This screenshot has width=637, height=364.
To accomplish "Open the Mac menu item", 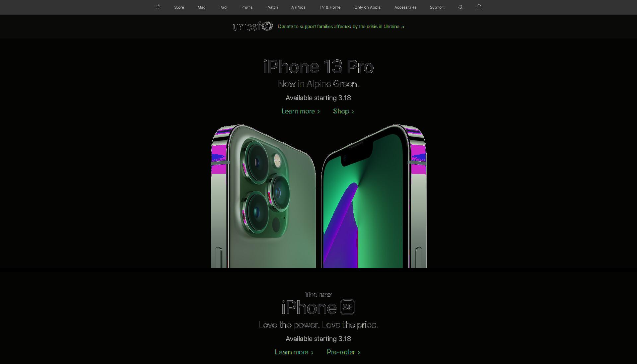I will [x=201, y=7].
